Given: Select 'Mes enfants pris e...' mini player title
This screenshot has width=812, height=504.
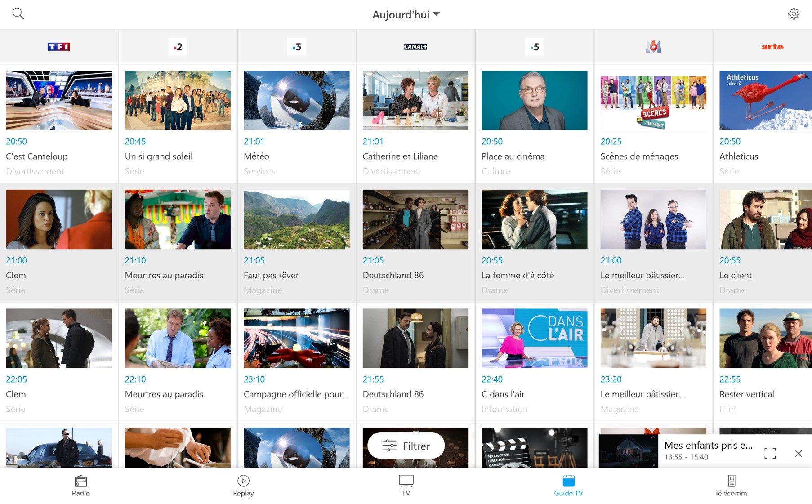Looking at the screenshot, I should tap(709, 445).
